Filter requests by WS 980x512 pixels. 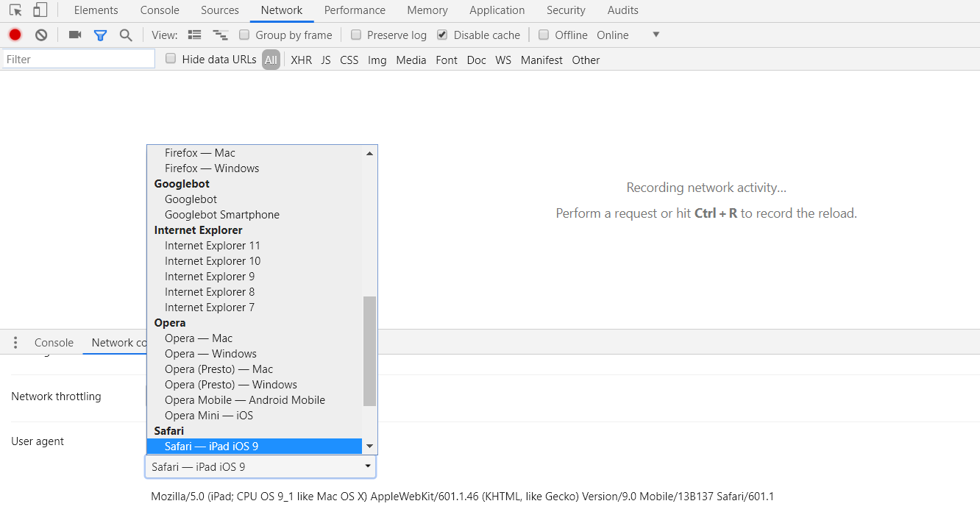pyautogui.click(x=503, y=60)
